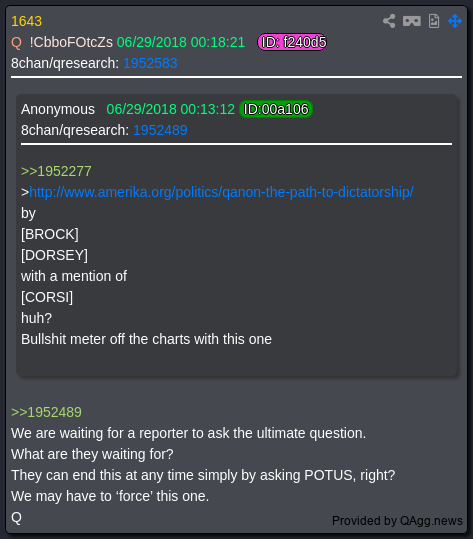Screen dimensions: 473x539
Task: Click the share icon
Action: (389, 21)
